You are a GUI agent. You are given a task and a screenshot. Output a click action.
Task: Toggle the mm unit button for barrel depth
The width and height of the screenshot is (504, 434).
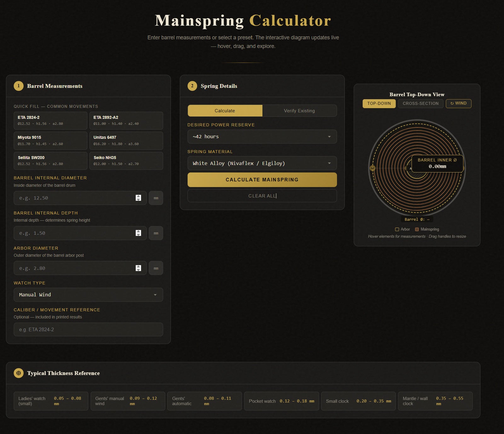click(x=156, y=233)
